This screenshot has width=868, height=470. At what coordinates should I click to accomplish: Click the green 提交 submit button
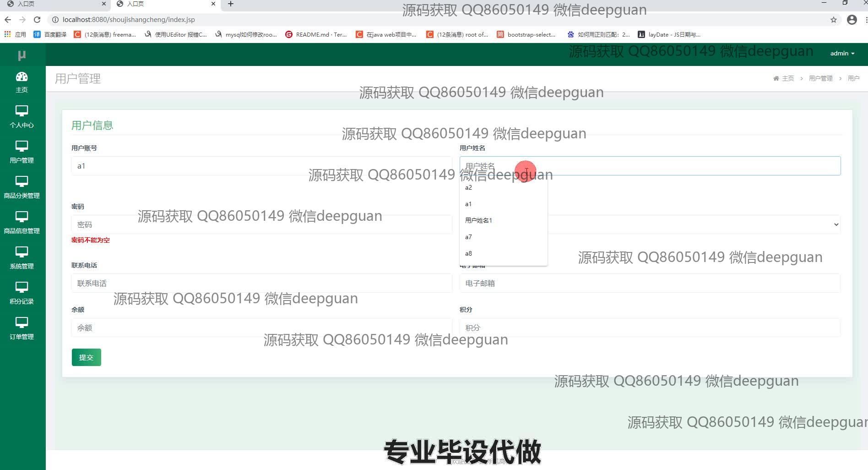click(86, 357)
